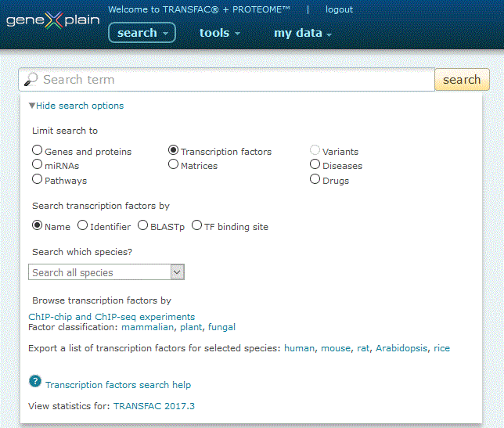504x428 pixels.
Task: Export rat transcription factors list
Action: pyautogui.click(x=363, y=348)
